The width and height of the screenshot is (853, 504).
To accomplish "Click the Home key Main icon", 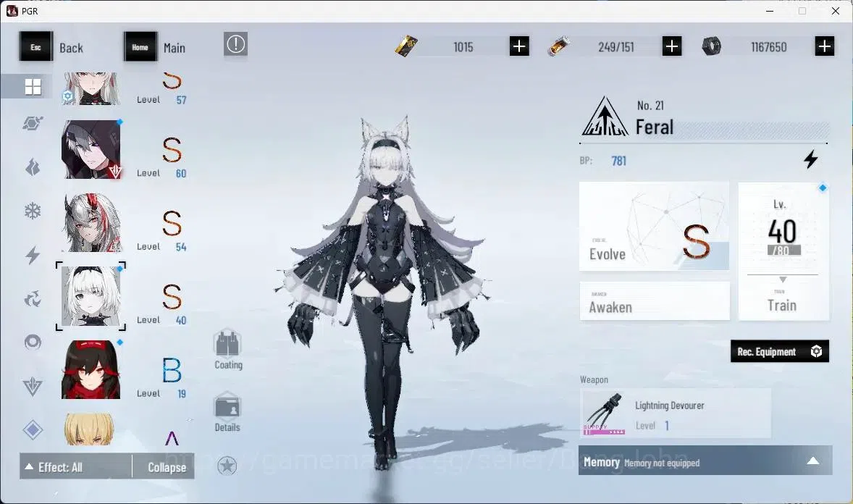I will 140,47.
